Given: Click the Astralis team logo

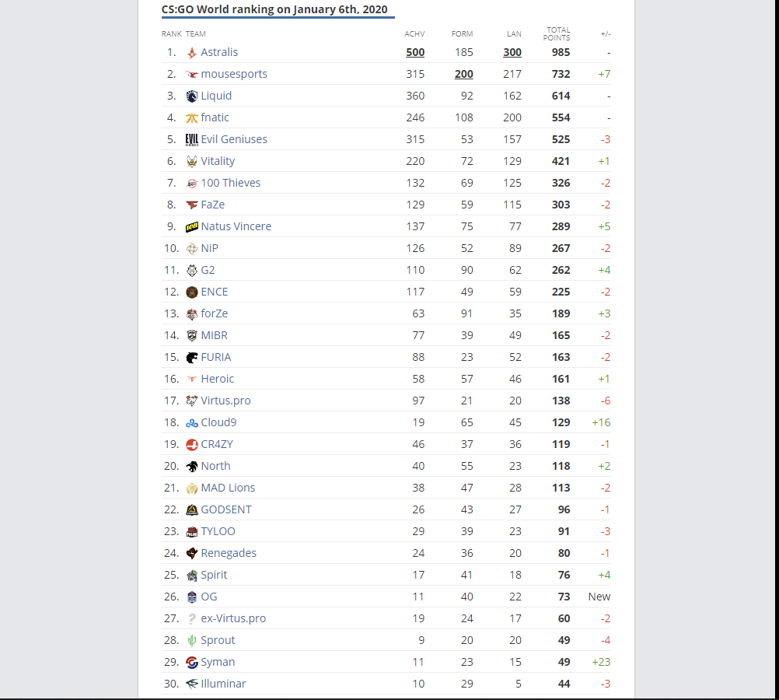Looking at the screenshot, I should tap(192, 53).
